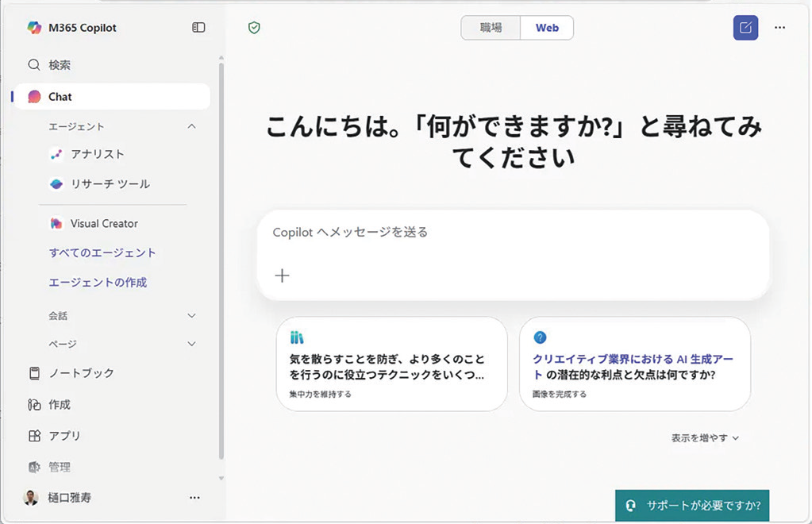This screenshot has height=524, width=812.
Task: Expand the ページ section chevron
Action: [191, 344]
